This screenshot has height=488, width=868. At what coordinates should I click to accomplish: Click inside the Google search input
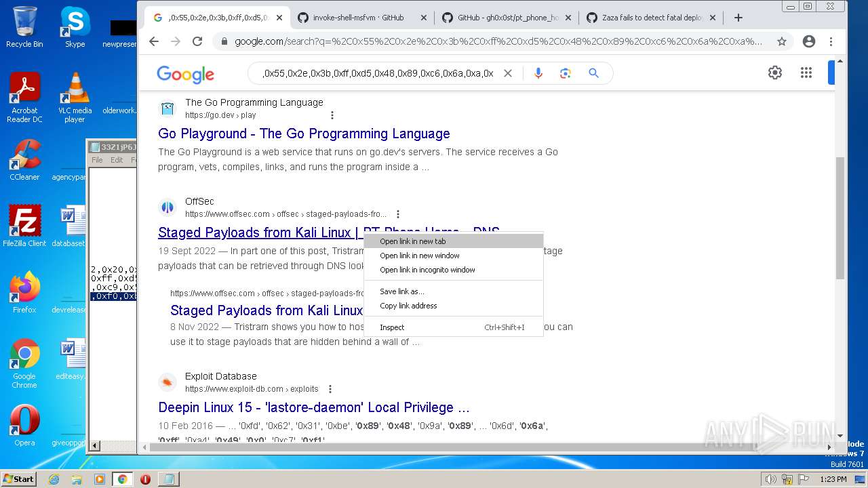(x=378, y=73)
